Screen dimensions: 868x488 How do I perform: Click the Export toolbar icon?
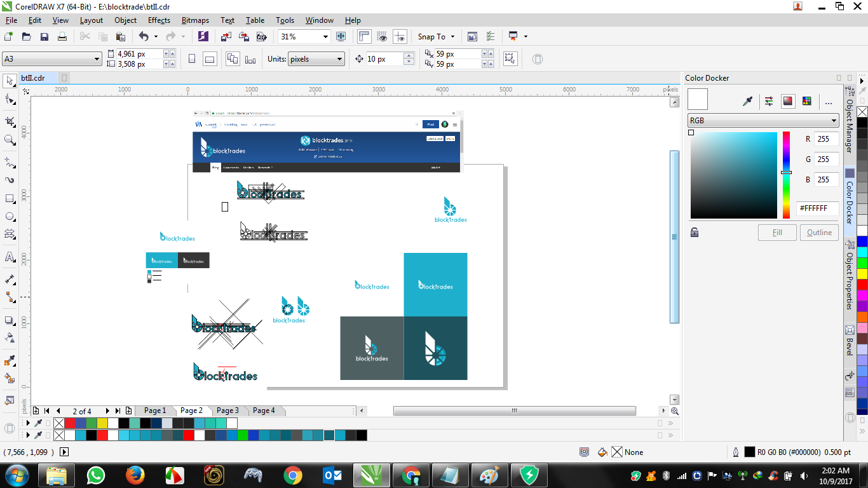243,37
